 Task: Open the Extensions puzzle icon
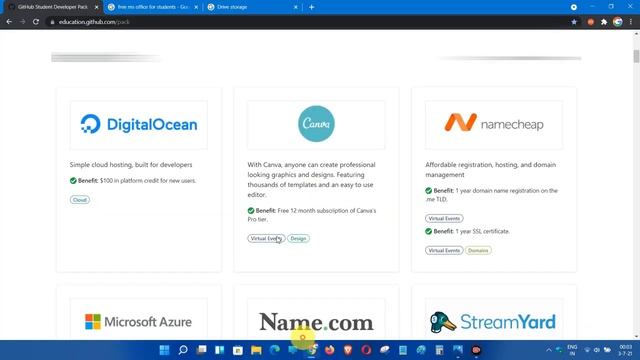click(604, 22)
